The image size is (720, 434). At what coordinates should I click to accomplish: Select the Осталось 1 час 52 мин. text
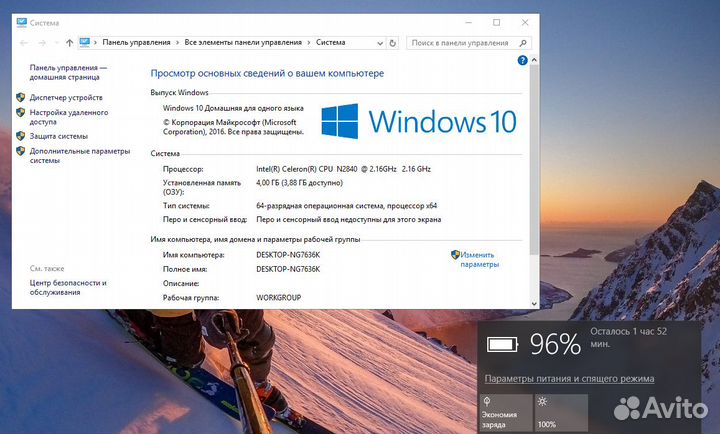point(629,338)
